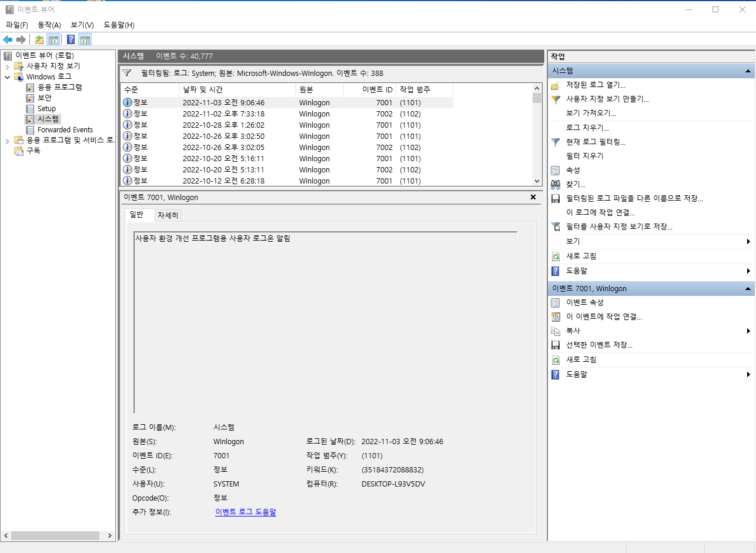The width and height of the screenshot is (756, 553).
Task: Click 필터 지우기 action
Action: tap(584, 156)
